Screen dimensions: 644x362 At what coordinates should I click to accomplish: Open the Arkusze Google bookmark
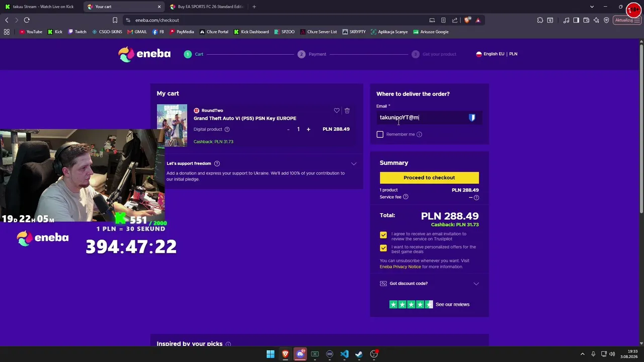tap(431, 32)
